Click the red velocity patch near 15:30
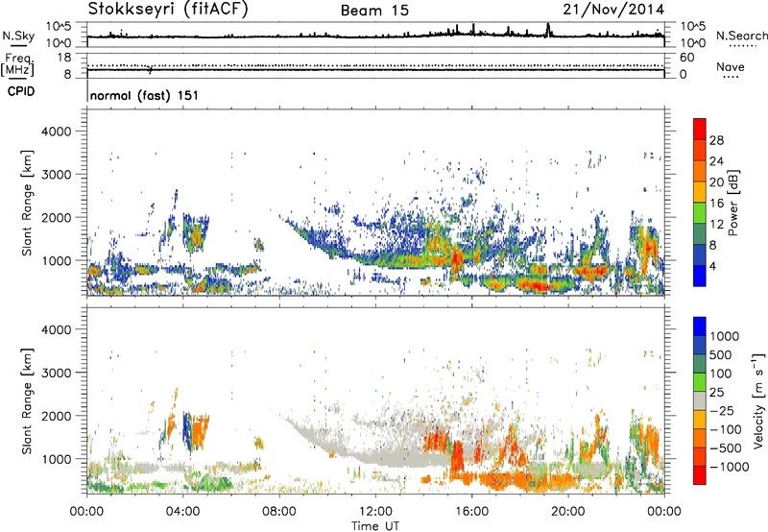Viewport: 768px width, 532px height. click(457, 457)
